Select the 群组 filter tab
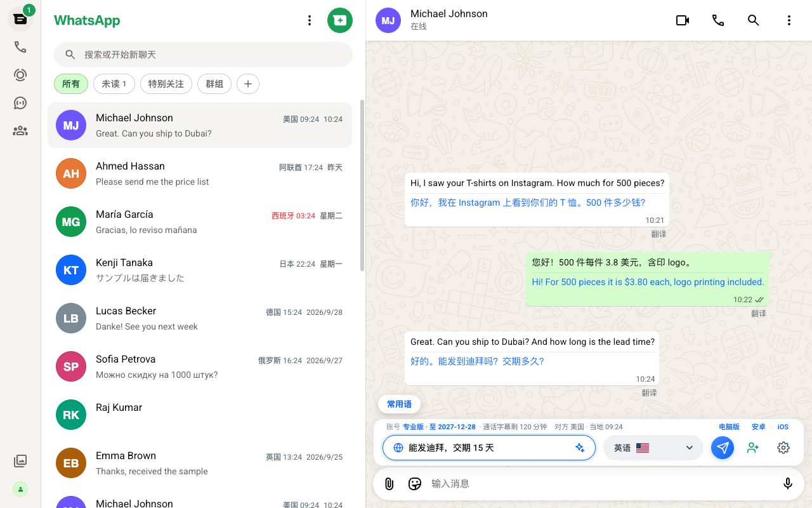812x508 pixels. pos(214,84)
